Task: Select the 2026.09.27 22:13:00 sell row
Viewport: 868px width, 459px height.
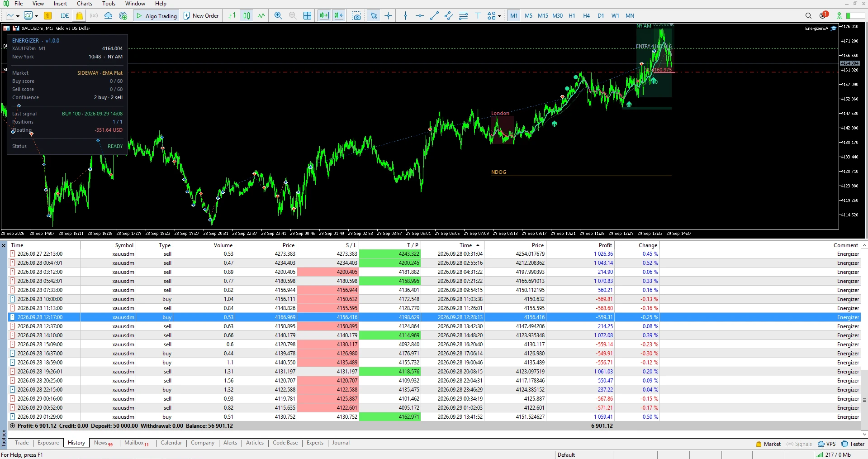Action: [x=434, y=254]
